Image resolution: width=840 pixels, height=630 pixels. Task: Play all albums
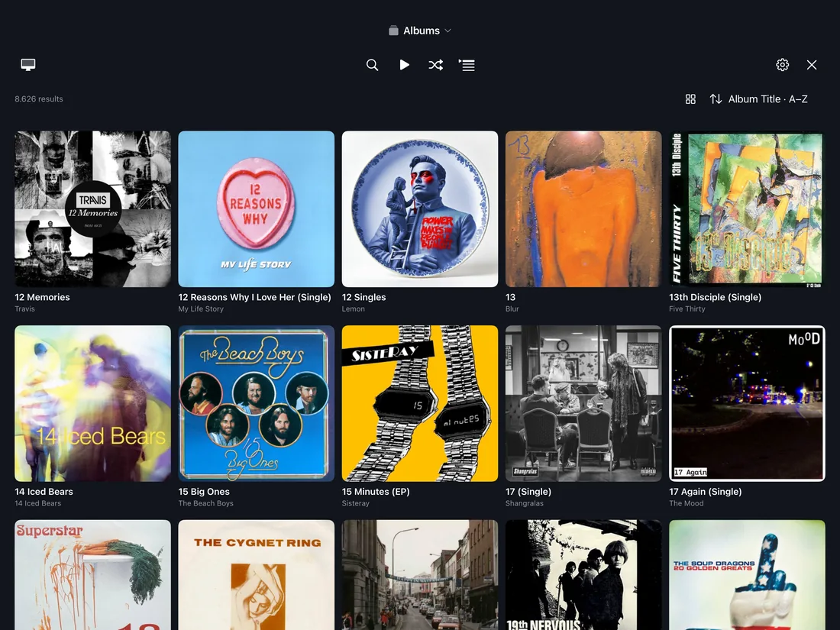tap(405, 65)
